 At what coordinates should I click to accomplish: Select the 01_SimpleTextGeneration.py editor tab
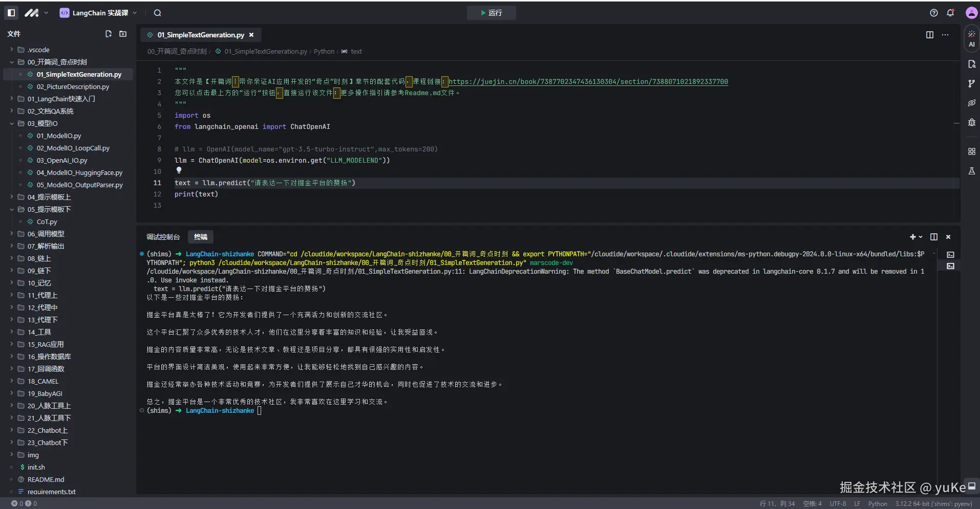pos(200,35)
